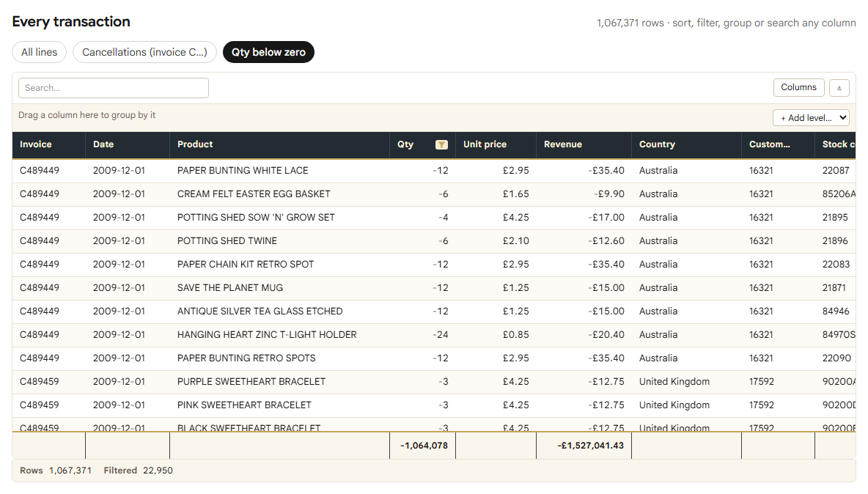The width and height of the screenshot is (868, 494).
Task: Click the Qty column filter icon
Action: click(441, 145)
